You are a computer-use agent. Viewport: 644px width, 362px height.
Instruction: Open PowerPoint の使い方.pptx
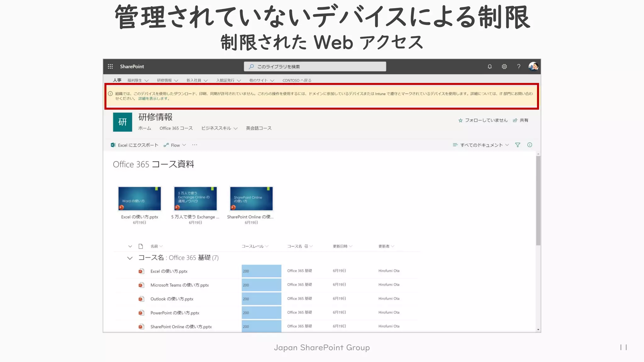point(175,313)
